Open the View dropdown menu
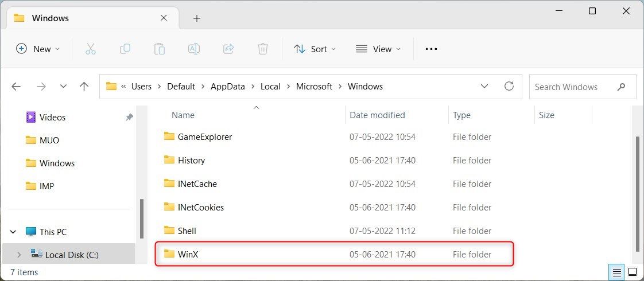644x281 pixels. point(378,49)
